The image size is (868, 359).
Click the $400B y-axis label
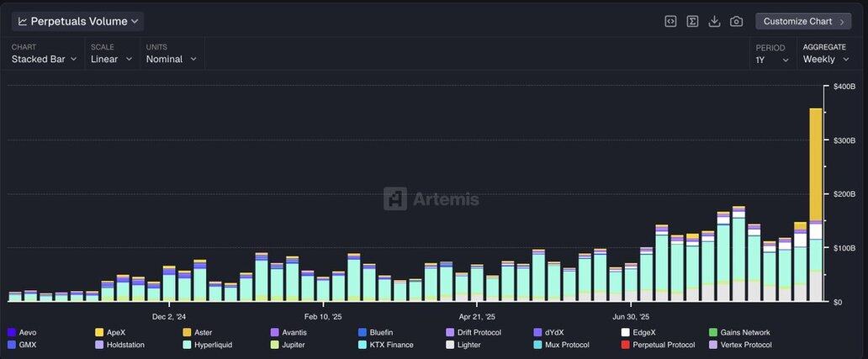pyautogui.click(x=844, y=87)
